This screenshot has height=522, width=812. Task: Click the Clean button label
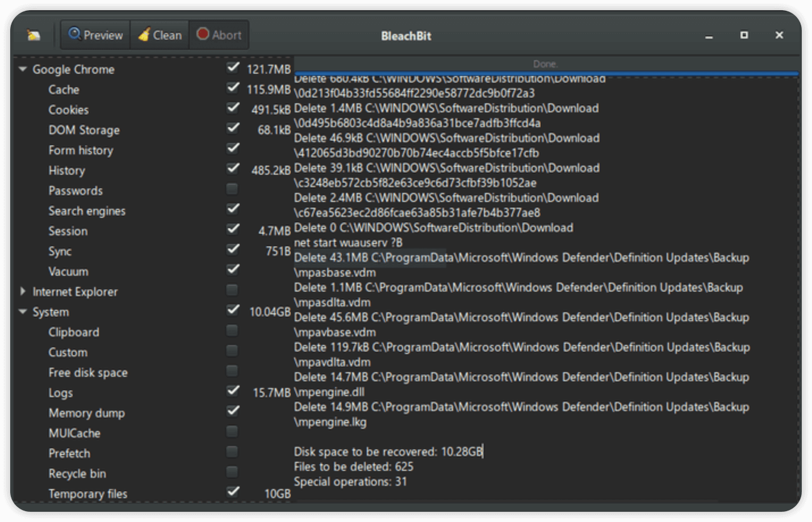[x=168, y=35]
